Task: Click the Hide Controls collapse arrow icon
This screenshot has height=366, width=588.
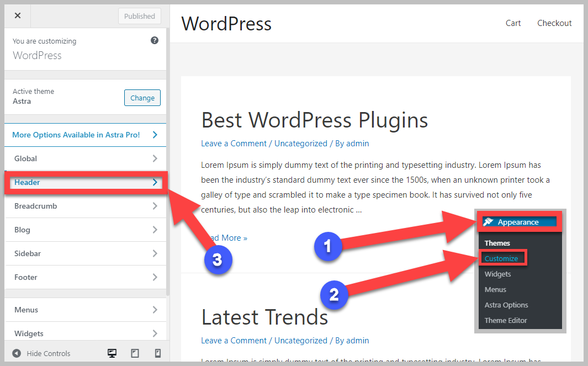Action: pos(17,353)
